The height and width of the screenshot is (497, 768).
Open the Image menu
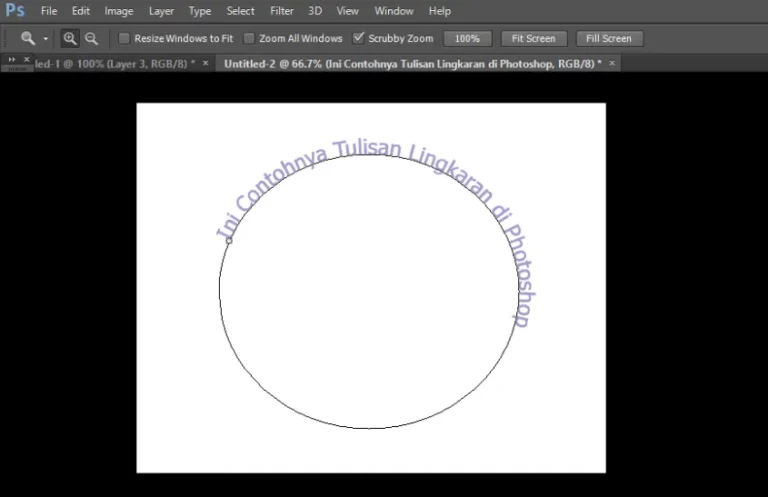(119, 11)
